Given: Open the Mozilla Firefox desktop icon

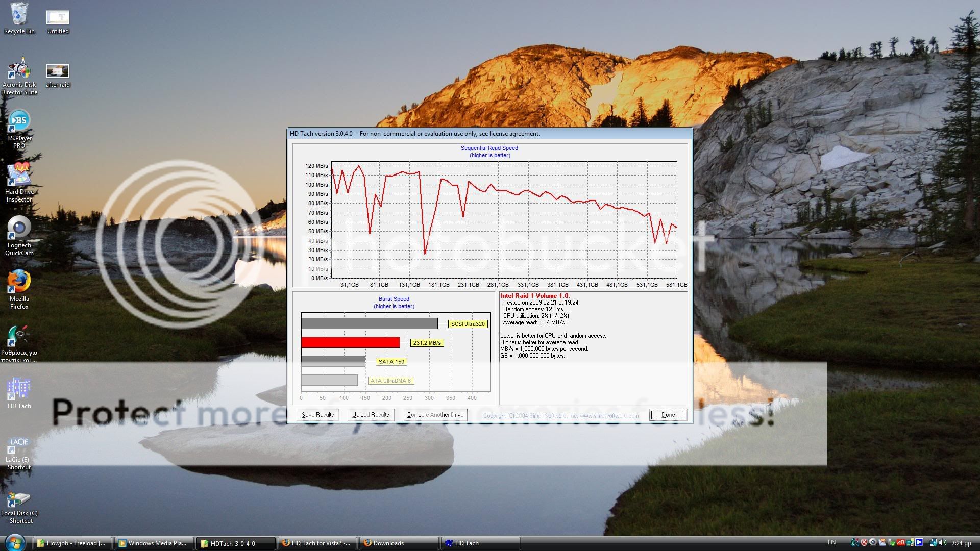Looking at the screenshot, I should tap(19, 284).
